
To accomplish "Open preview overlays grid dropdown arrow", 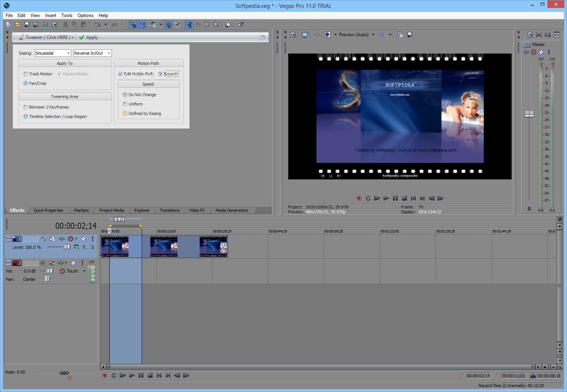I will 390,35.
